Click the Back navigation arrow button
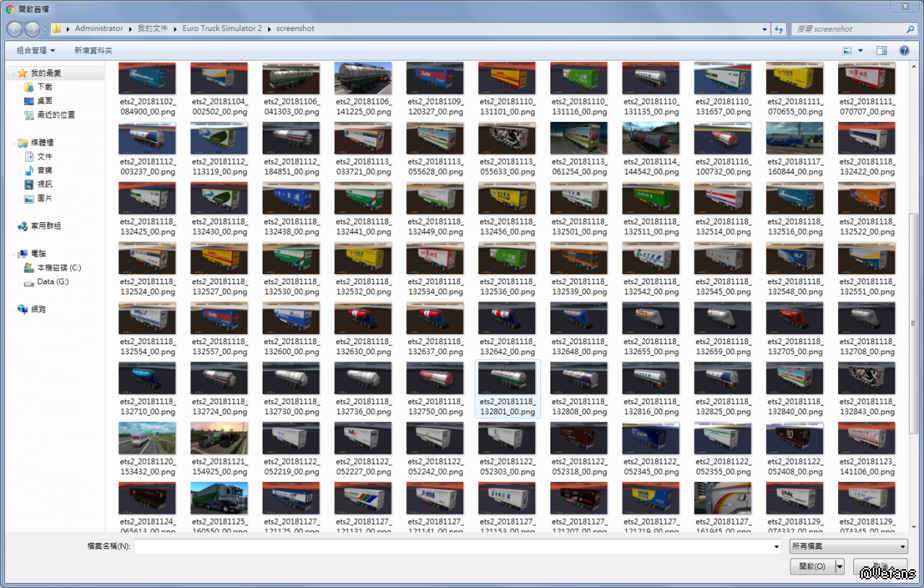Screen dimensions: 924x588 (14, 29)
